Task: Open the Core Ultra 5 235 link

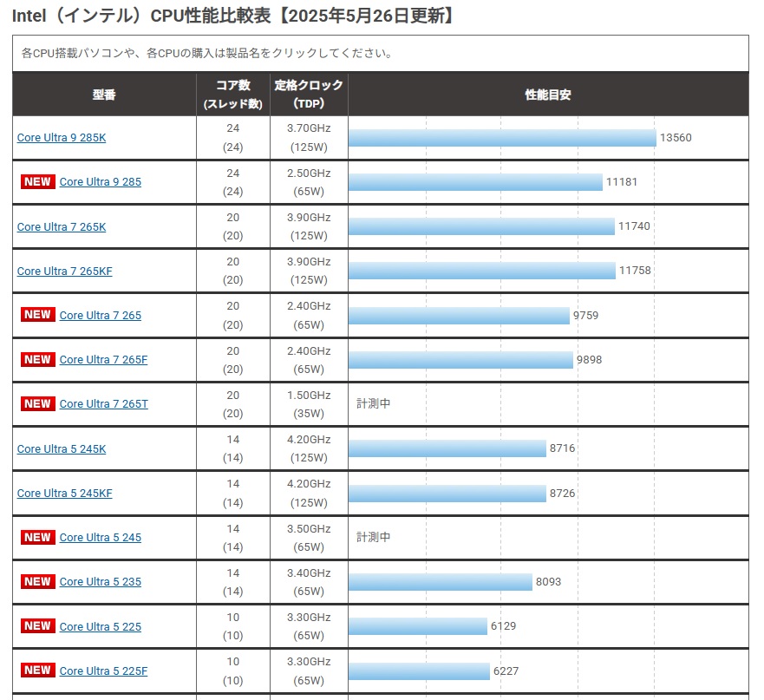Action: [101, 582]
